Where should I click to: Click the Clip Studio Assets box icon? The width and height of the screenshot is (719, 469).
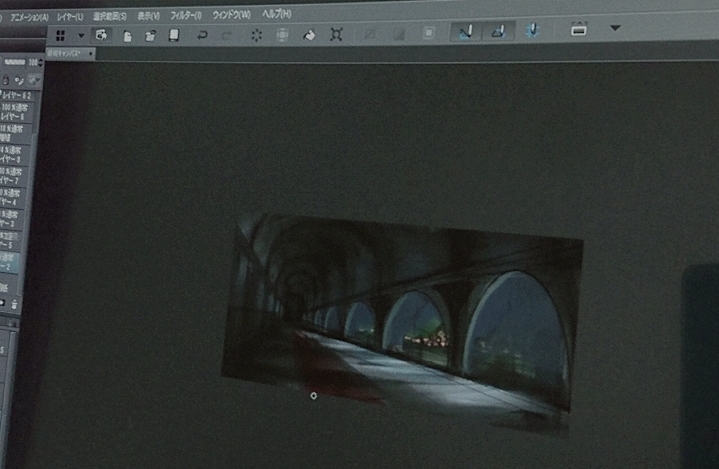tap(579, 29)
